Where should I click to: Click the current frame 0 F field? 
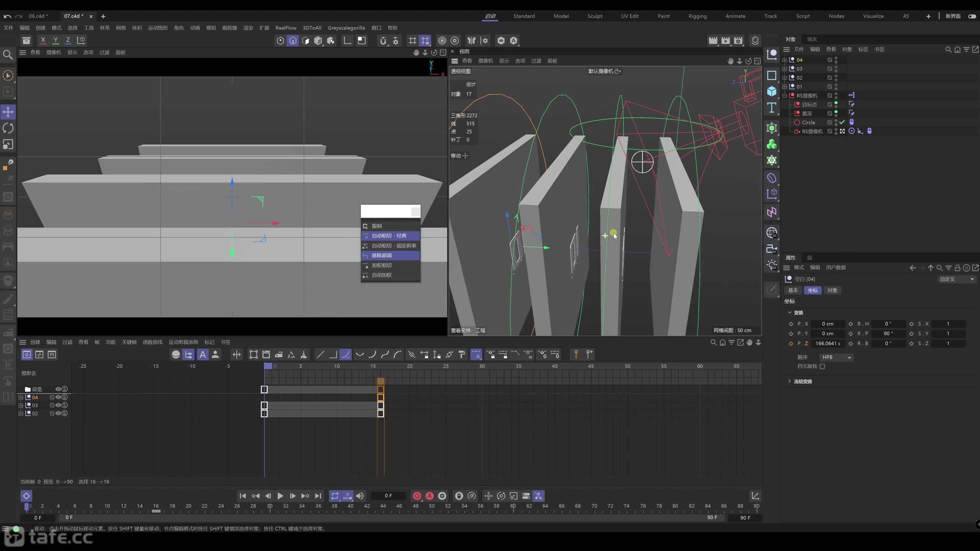[388, 496]
